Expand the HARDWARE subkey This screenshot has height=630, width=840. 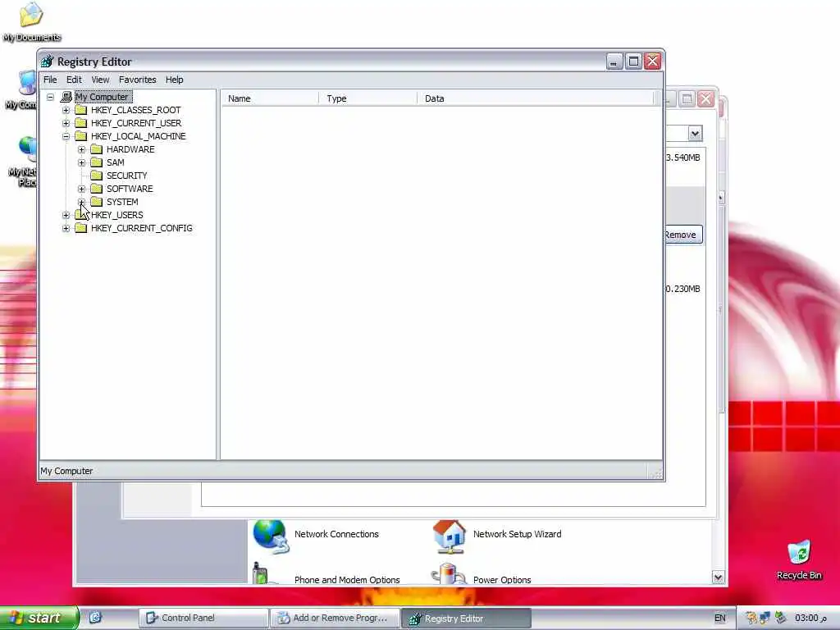point(81,149)
